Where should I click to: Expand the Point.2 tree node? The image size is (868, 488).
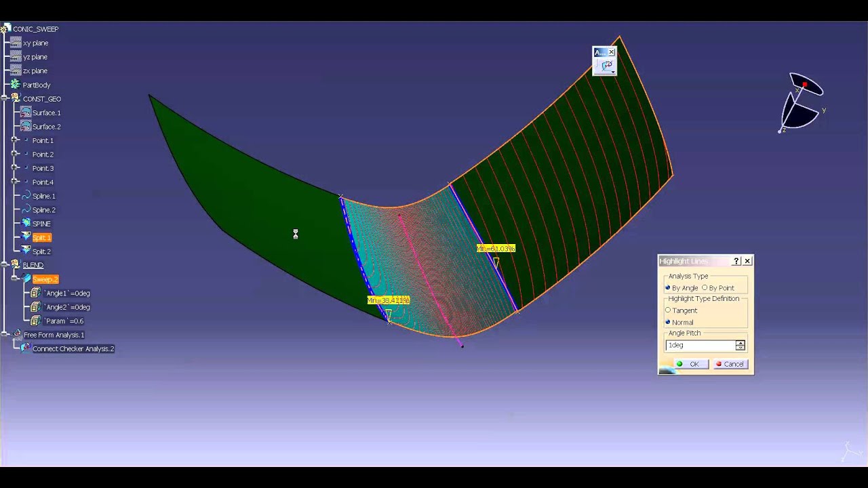pos(15,155)
